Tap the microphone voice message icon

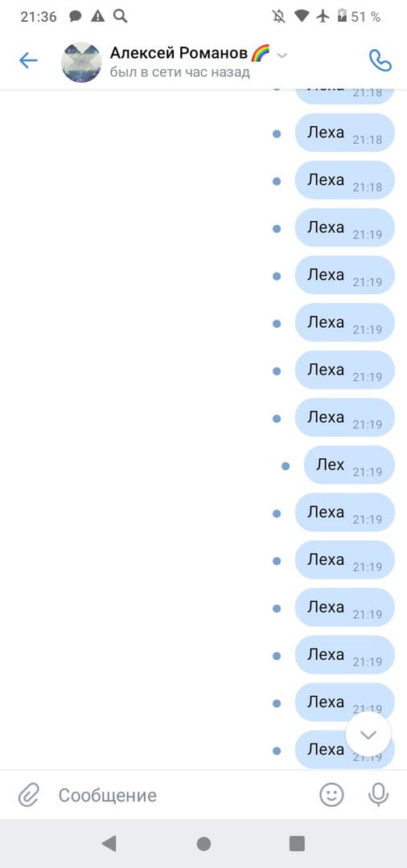coord(378,795)
